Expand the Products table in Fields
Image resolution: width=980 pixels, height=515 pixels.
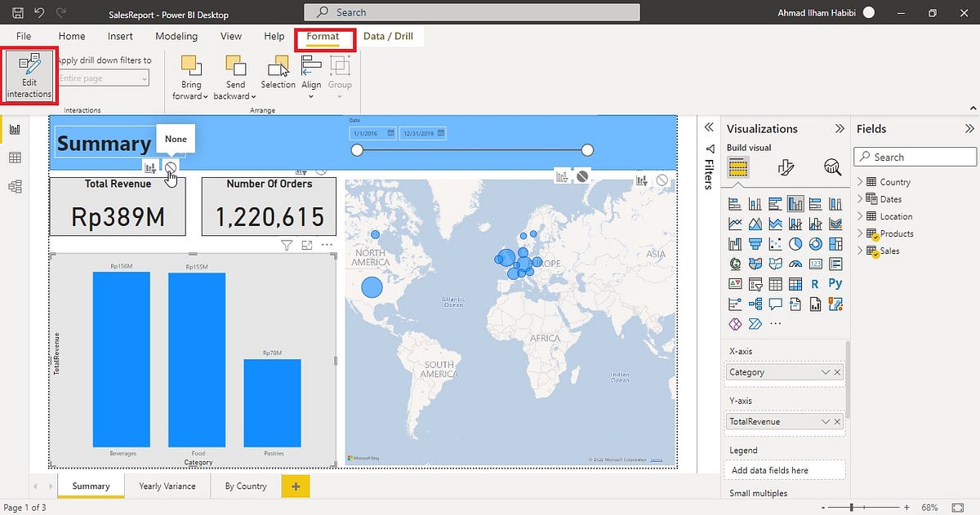[x=860, y=233]
